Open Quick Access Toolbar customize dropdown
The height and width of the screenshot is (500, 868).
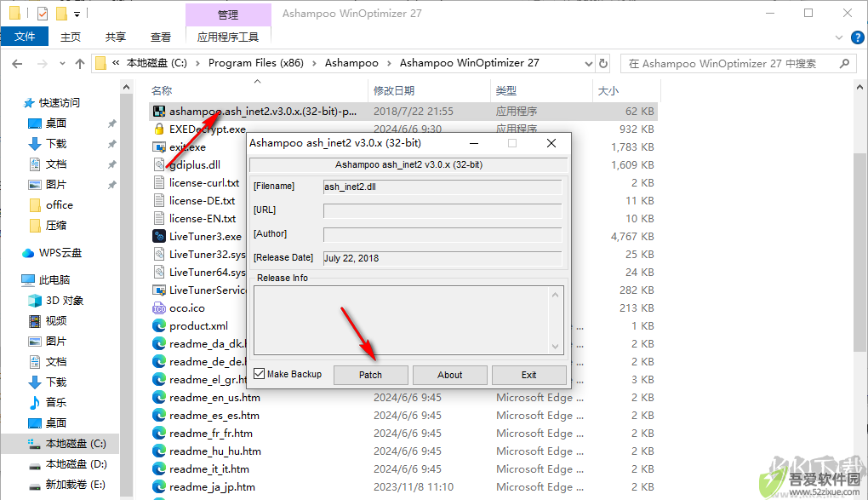(77, 14)
